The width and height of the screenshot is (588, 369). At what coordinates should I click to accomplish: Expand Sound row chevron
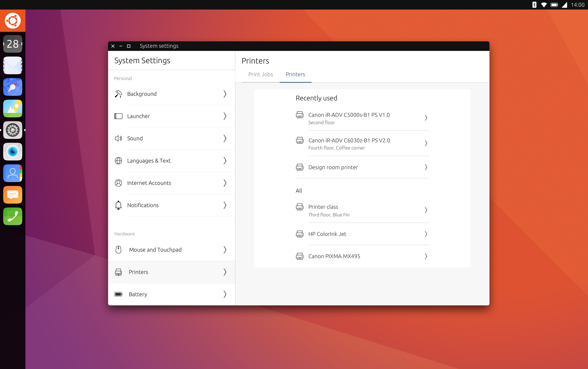225,138
